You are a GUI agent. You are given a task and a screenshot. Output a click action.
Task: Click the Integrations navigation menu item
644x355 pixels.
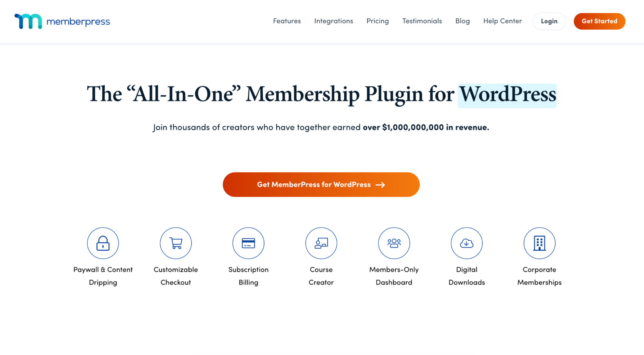pos(333,21)
